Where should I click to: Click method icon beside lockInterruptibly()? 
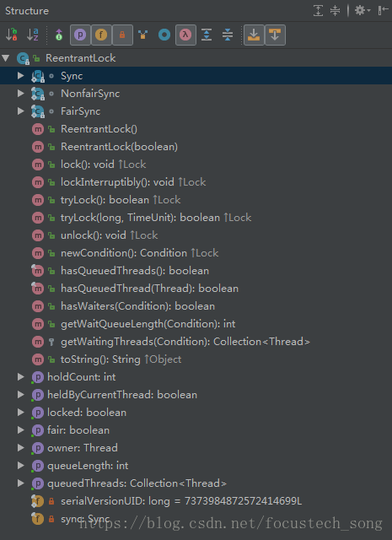(38, 182)
